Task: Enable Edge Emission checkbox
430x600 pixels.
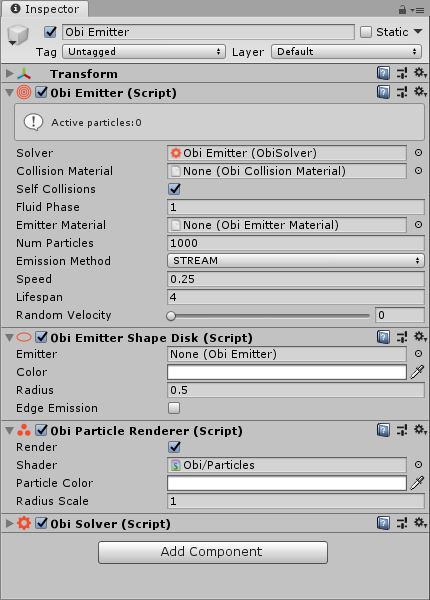Action: 174,408
